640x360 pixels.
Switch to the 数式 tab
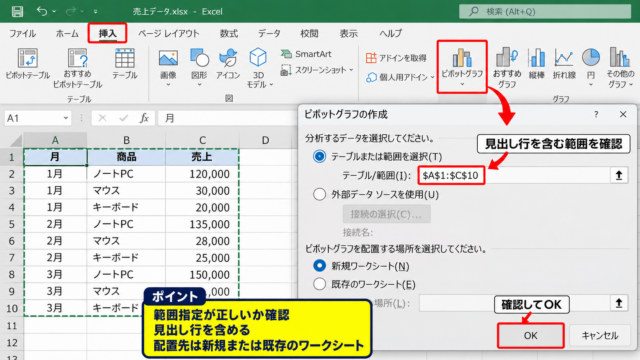[x=229, y=33]
